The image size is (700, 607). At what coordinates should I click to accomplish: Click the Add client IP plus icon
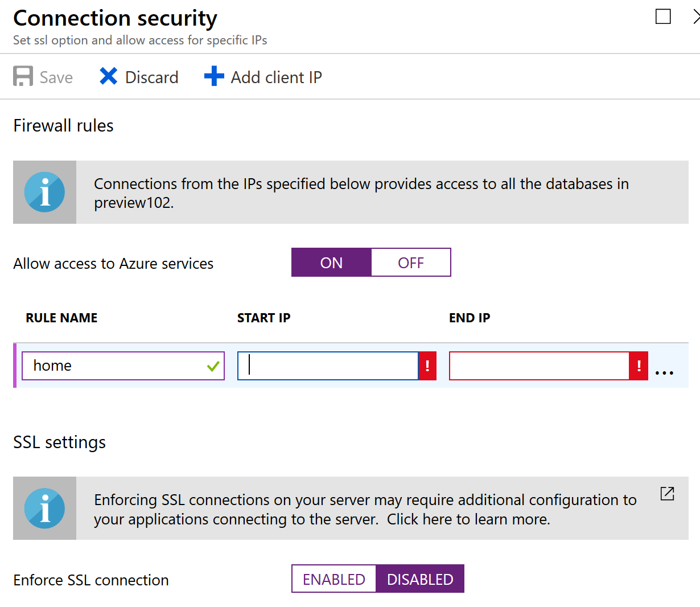[214, 76]
